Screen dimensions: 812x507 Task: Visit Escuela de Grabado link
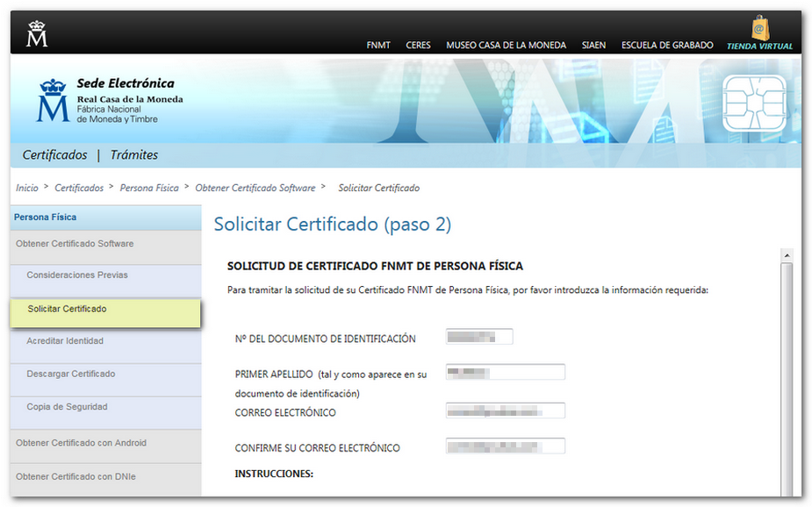pos(666,46)
